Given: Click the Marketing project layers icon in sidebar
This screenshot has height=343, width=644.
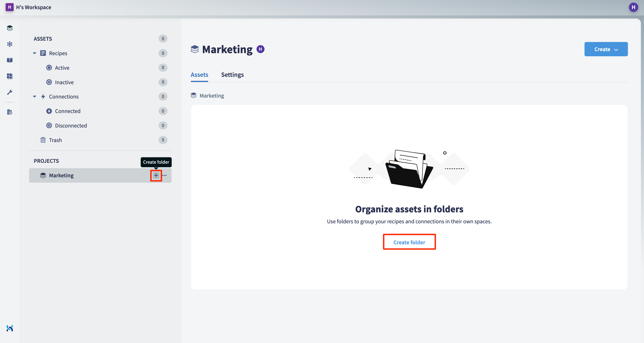Looking at the screenshot, I should (43, 176).
